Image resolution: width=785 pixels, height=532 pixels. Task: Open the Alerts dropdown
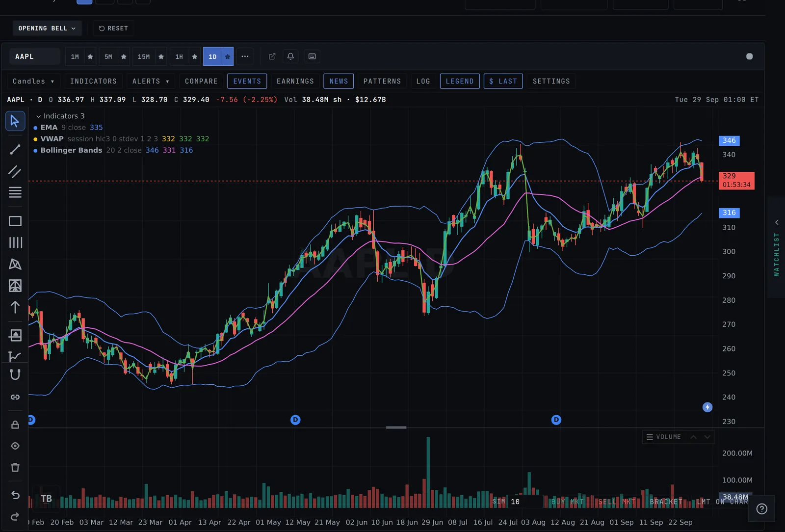click(151, 81)
